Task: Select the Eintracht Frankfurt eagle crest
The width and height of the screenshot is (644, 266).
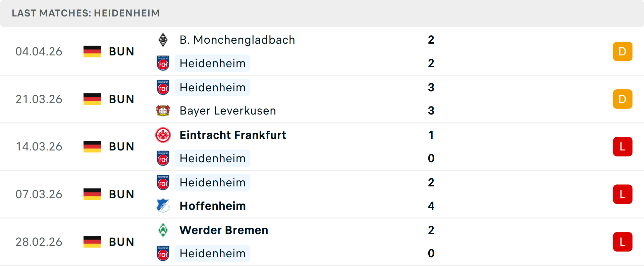Action: pyautogui.click(x=163, y=135)
